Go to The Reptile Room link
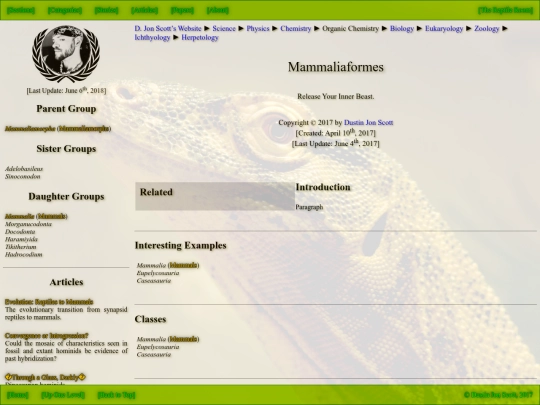Image resolution: width=540 pixels, height=405 pixels. pyautogui.click(x=506, y=10)
